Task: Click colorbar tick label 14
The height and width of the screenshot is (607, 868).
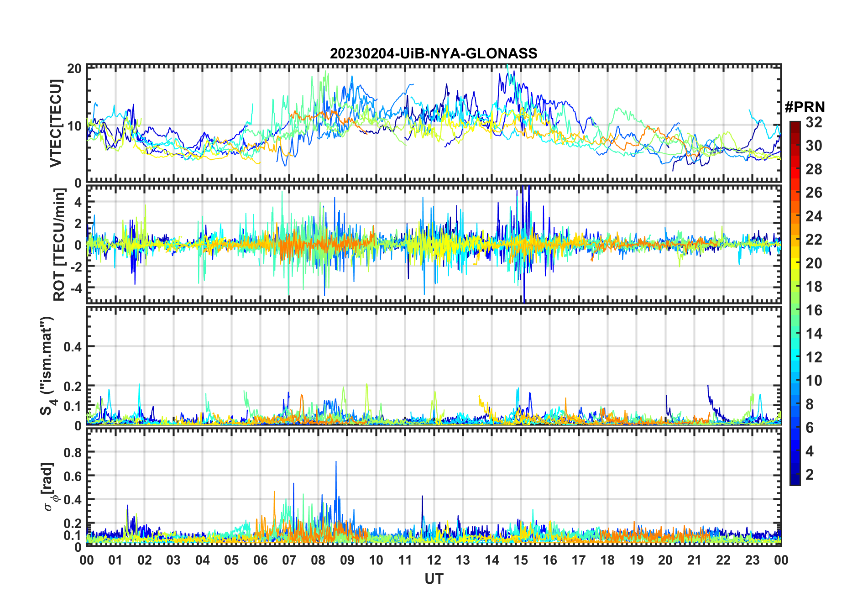Action: coord(814,334)
